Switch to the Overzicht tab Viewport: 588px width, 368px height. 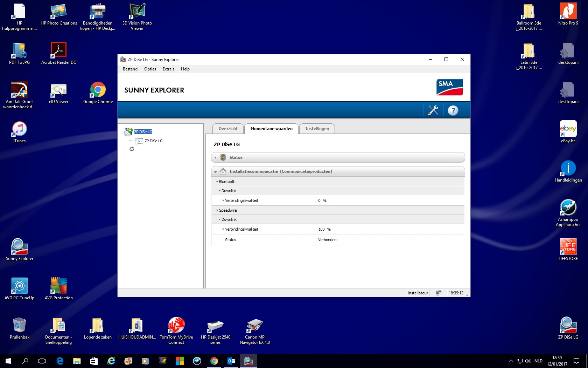pos(228,129)
